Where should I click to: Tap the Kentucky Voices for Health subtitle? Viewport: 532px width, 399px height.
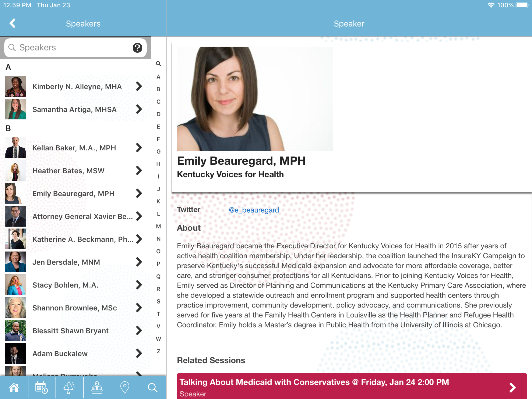230,174
